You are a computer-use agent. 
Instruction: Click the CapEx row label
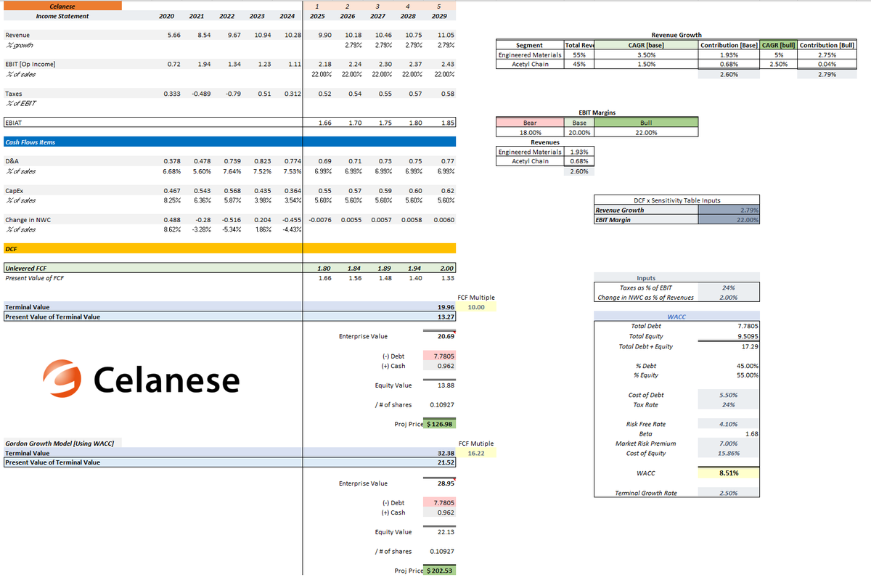coord(14,190)
